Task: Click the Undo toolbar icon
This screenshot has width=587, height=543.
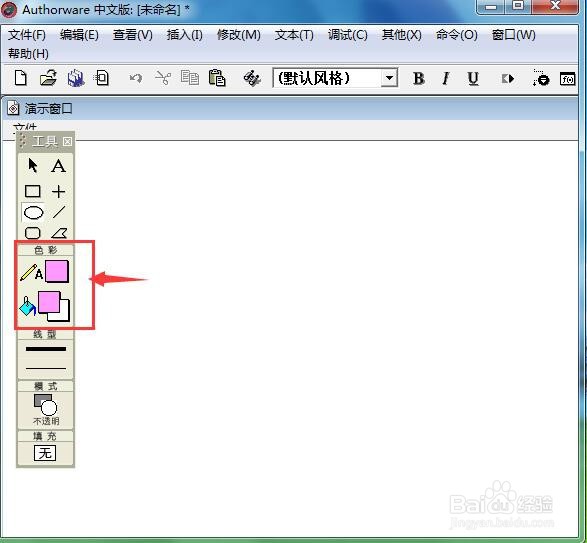Action: point(136,78)
